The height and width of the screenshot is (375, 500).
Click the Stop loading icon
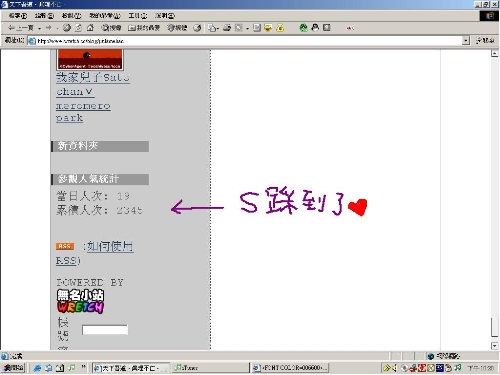tap(67, 28)
